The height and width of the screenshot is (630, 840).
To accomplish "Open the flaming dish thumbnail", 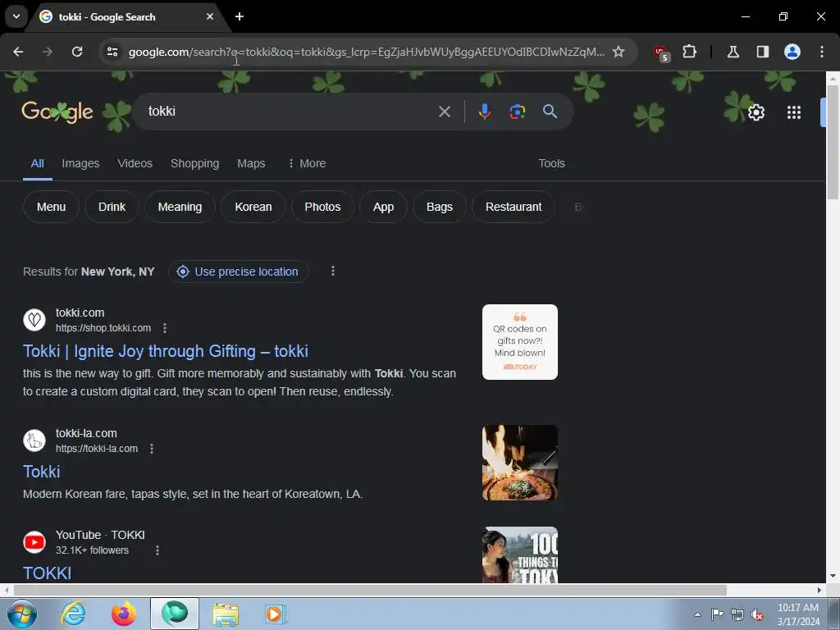I will point(519,463).
